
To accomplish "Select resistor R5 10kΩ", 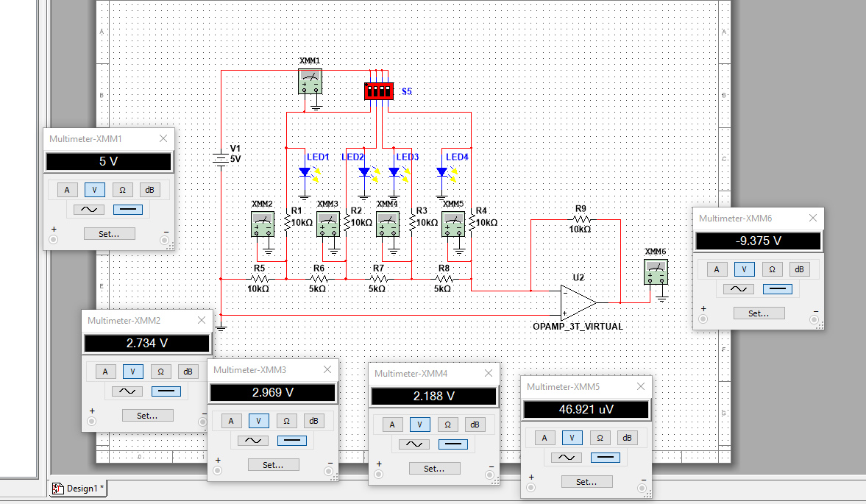I will (259, 279).
